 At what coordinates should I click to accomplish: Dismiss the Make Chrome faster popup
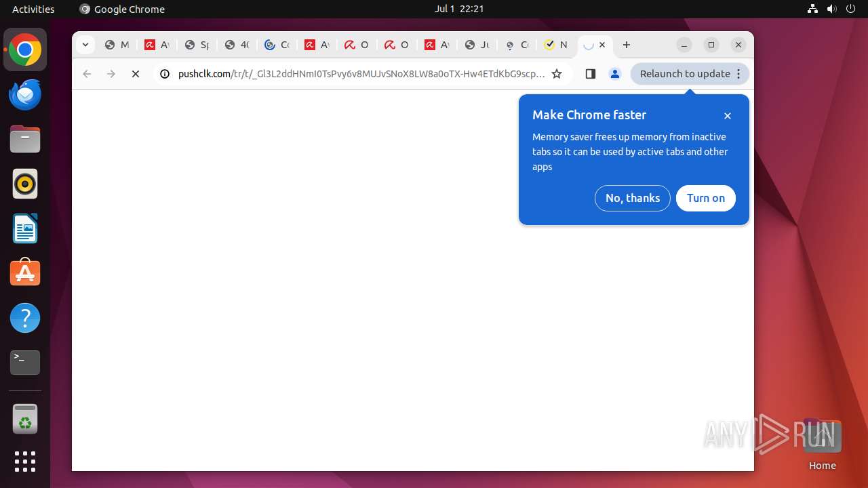[728, 116]
